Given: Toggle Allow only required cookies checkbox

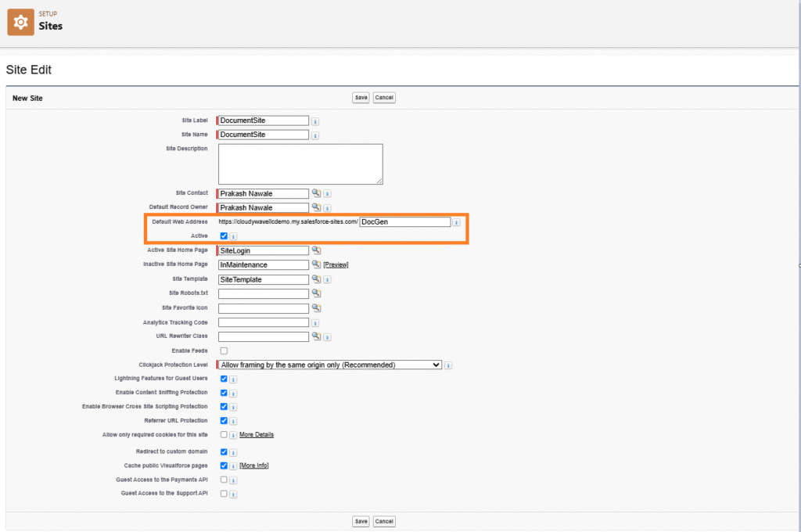Looking at the screenshot, I should tap(224, 434).
